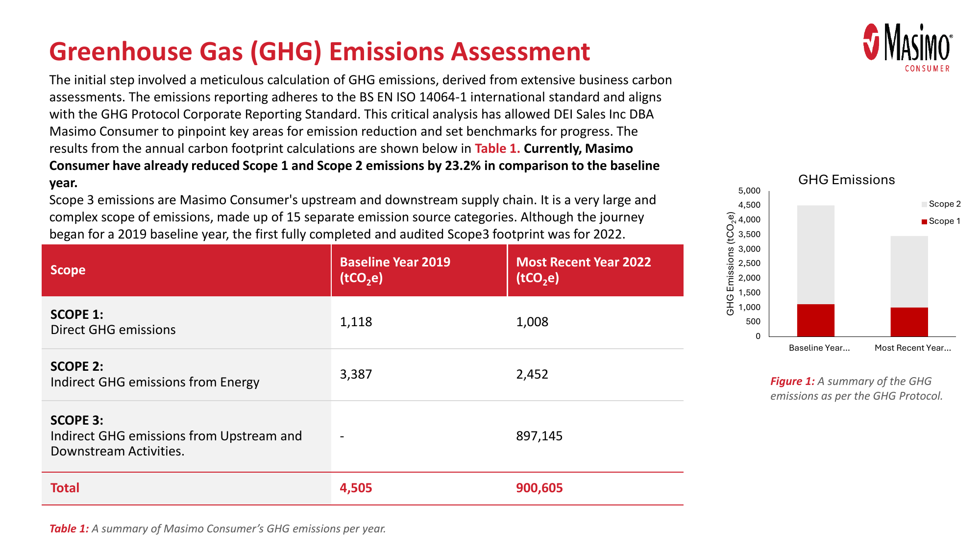The image size is (980, 551).
Task: Click 'Indirect GHG emissions from Energy' text
Action: (x=155, y=382)
